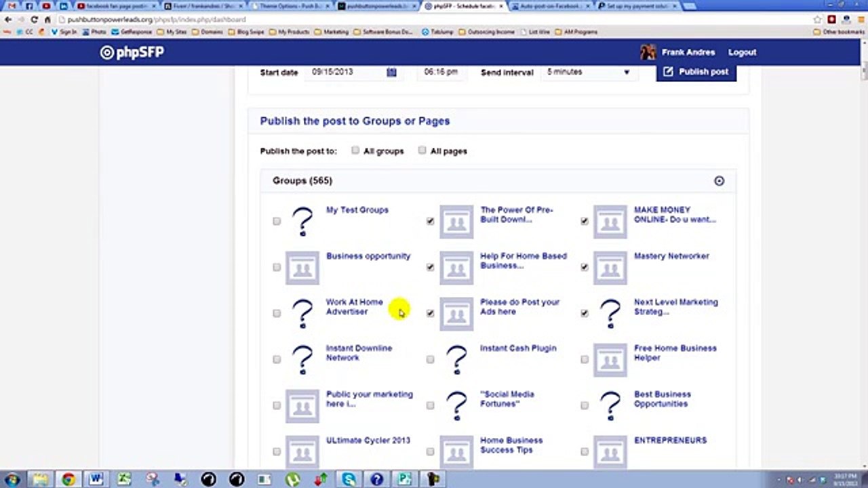This screenshot has height=488, width=868.
Task: Click Frank Andres profile picture
Action: pyautogui.click(x=648, y=52)
